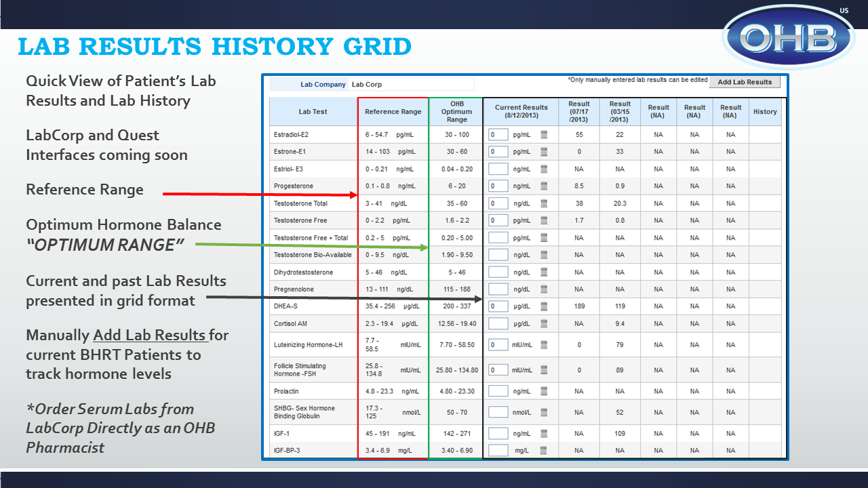Select the DHEA-S lab test name
The width and height of the screenshot is (868, 488).
pos(285,307)
